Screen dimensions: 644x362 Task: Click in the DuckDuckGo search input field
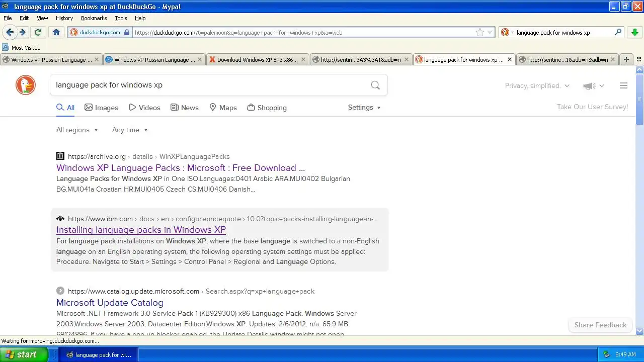[x=211, y=85]
